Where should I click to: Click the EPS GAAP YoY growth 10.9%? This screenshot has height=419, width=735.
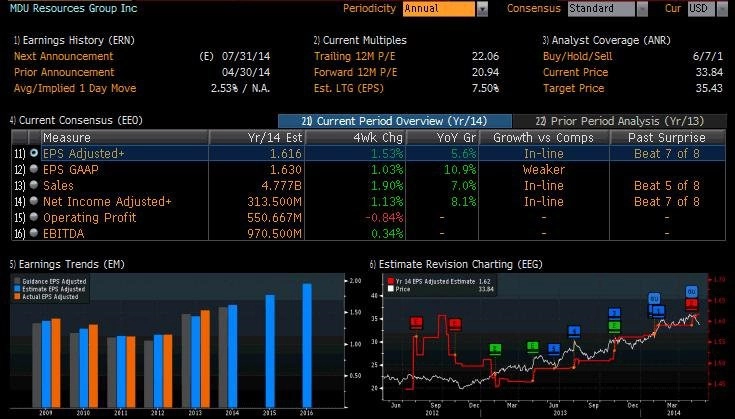(x=460, y=169)
